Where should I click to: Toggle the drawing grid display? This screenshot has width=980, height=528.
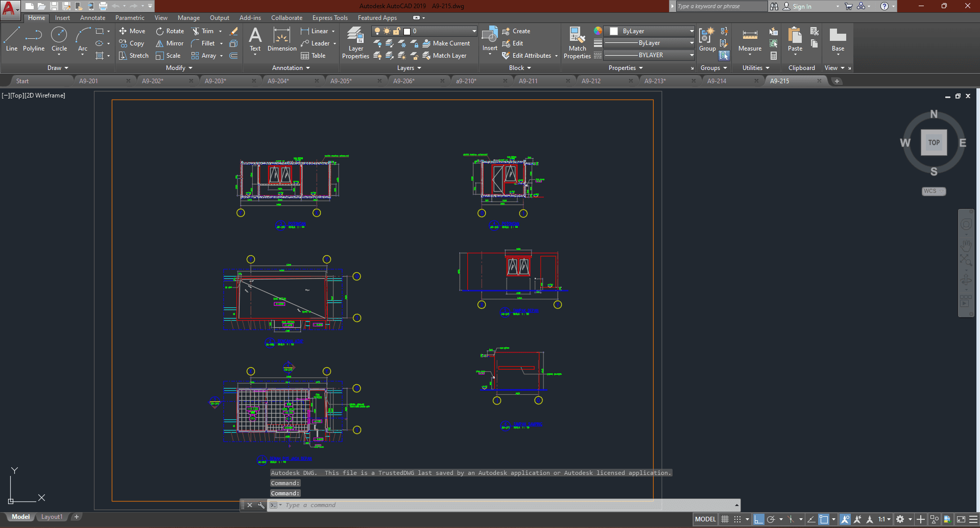click(725, 519)
